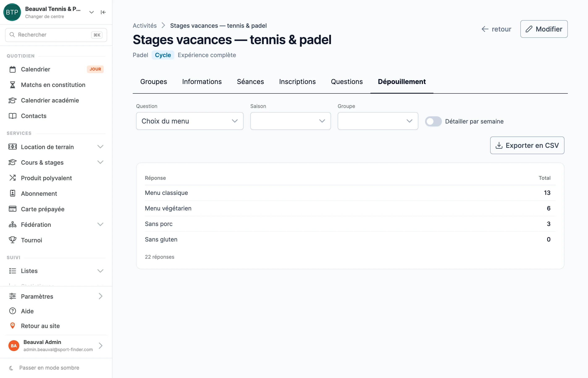The width and height of the screenshot is (588, 378).
Task: Click the Cours & stages cap icon
Action: (13, 162)
